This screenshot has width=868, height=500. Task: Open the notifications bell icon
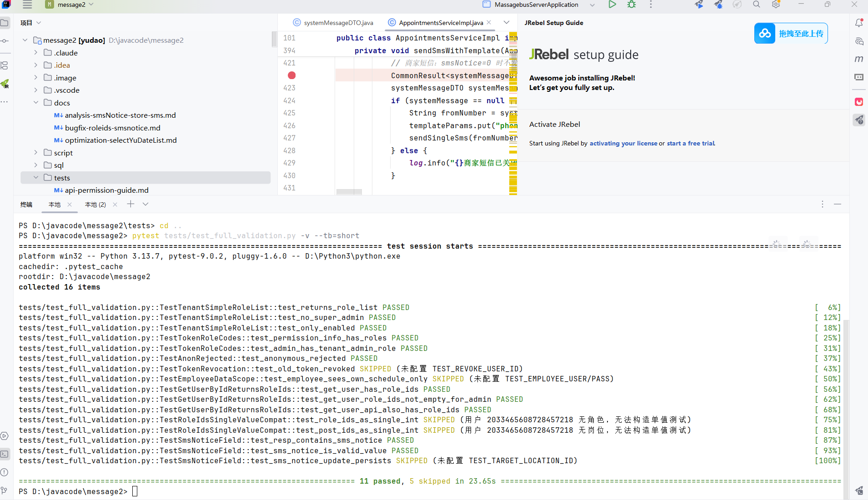[859, 23]
